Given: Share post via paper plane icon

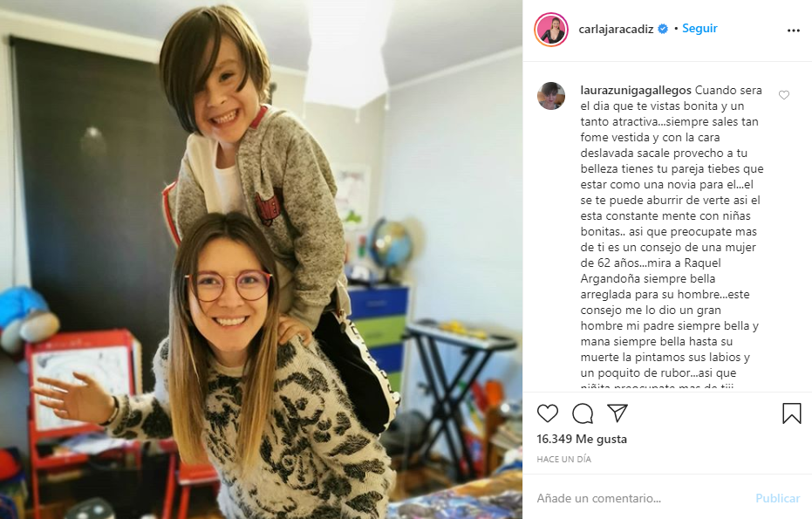Looking at the screenshot, I should pos(618,413).
